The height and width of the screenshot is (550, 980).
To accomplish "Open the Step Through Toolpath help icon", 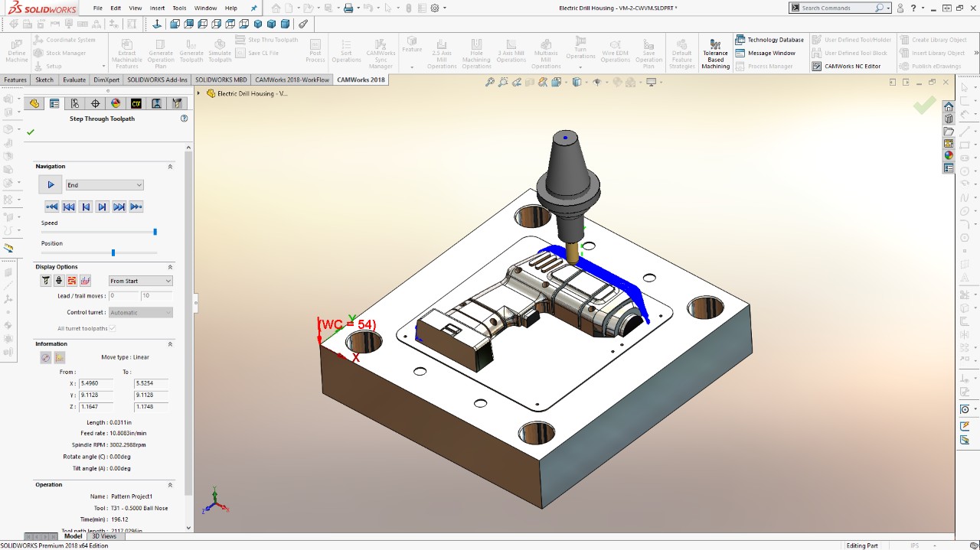I will 184,119.
